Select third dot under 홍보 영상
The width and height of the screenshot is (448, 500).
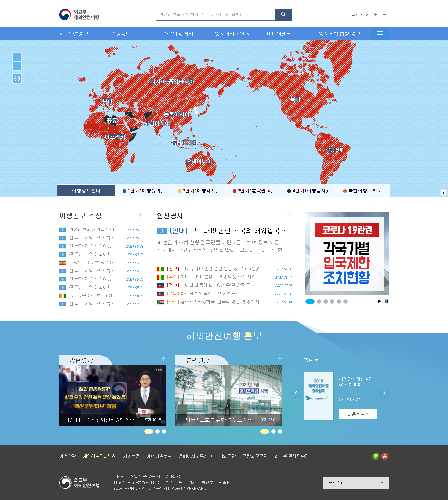point(280,432)
